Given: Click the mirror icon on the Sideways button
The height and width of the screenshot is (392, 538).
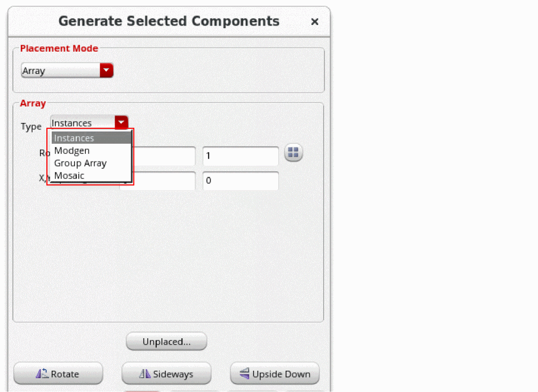Looking at the screenshot, I should click(x=144, y=374).
